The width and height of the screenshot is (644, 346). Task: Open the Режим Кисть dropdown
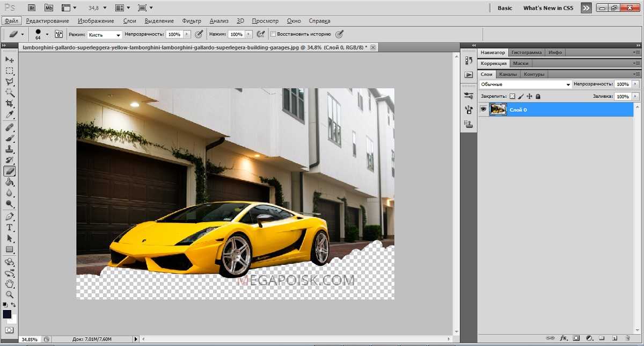click(x=105, y=34)
